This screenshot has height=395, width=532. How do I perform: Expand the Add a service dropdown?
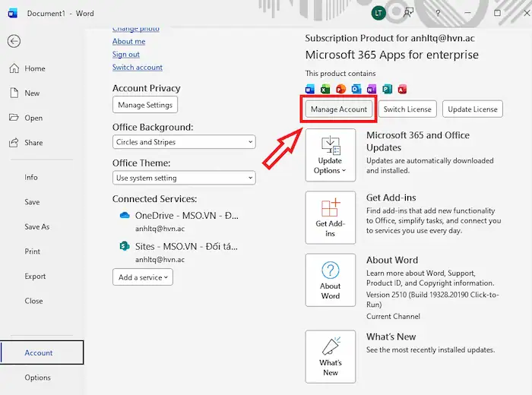(x=143, y=277)
